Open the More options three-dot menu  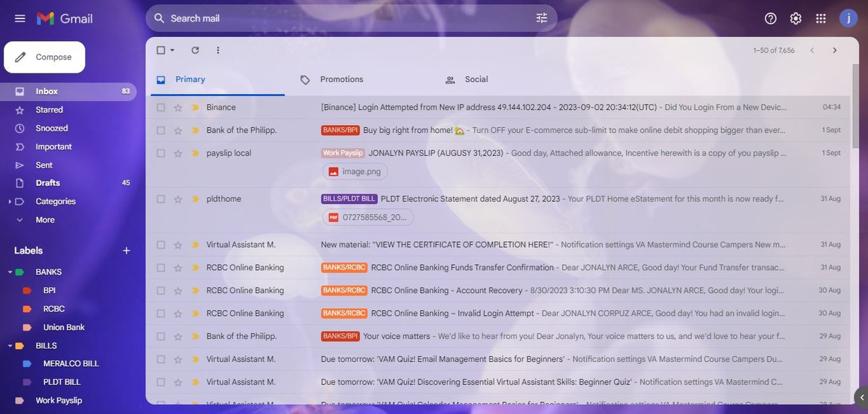coord(218,50)
